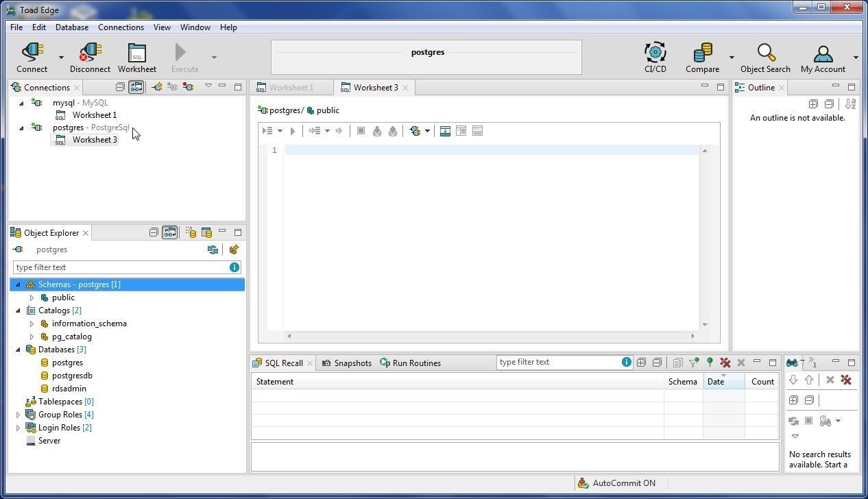Open My Account
Screen dimensions: 868x499
click(823, 58)
